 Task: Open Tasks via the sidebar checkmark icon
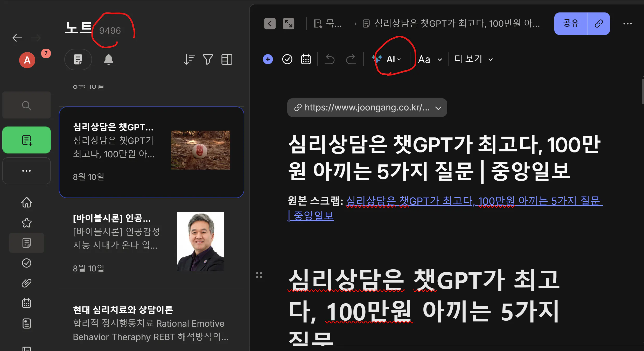pyautogui.click(x=26, y=263)
